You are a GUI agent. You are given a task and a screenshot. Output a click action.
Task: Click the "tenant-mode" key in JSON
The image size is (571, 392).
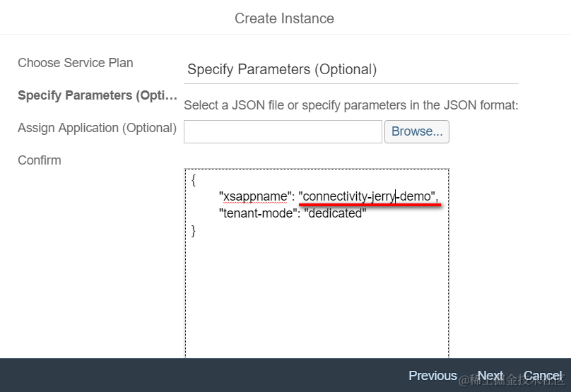tap(257, 213)
